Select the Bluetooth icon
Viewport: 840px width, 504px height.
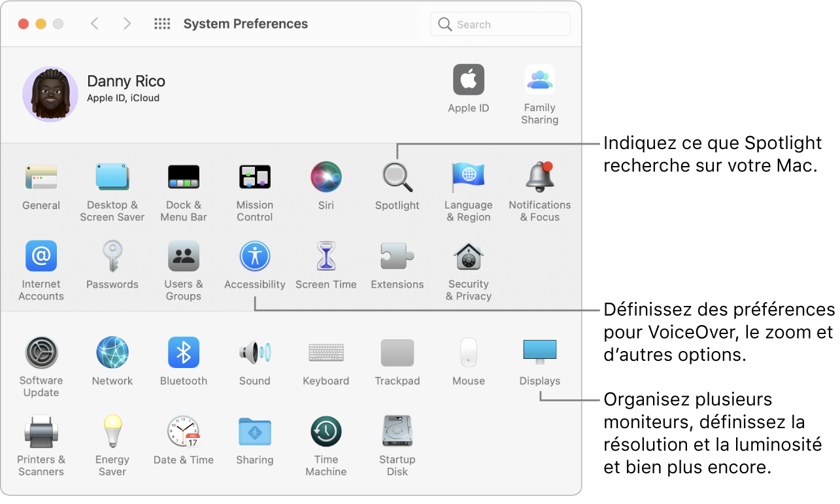click(183, 353)
